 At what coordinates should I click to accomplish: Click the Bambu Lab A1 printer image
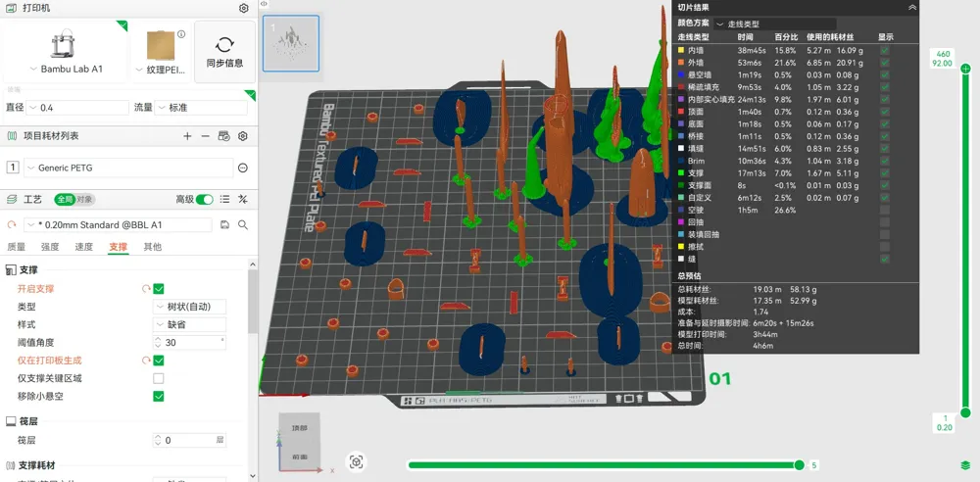(x=61, y=44)
